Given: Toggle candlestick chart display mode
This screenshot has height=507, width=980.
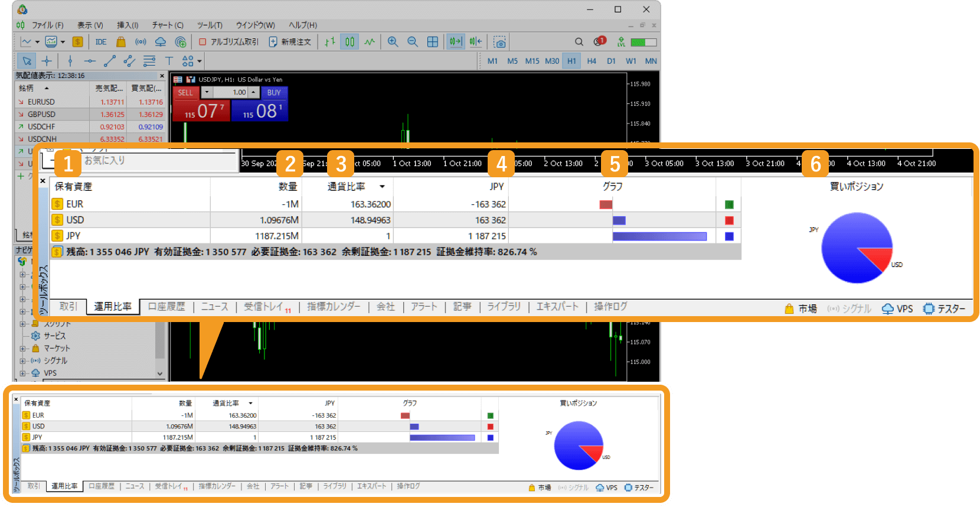Looking at the screenshot, I should 350,42.
